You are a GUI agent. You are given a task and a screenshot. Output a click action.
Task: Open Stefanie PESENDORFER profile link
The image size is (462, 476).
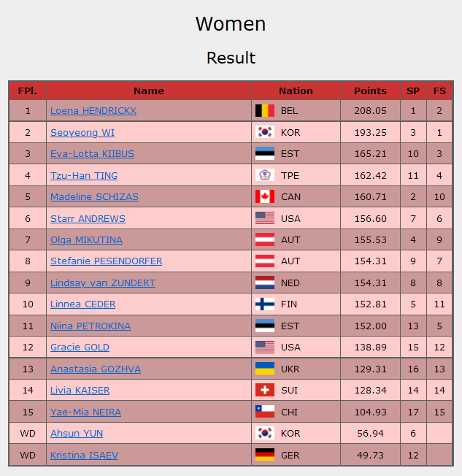[107, 261]
